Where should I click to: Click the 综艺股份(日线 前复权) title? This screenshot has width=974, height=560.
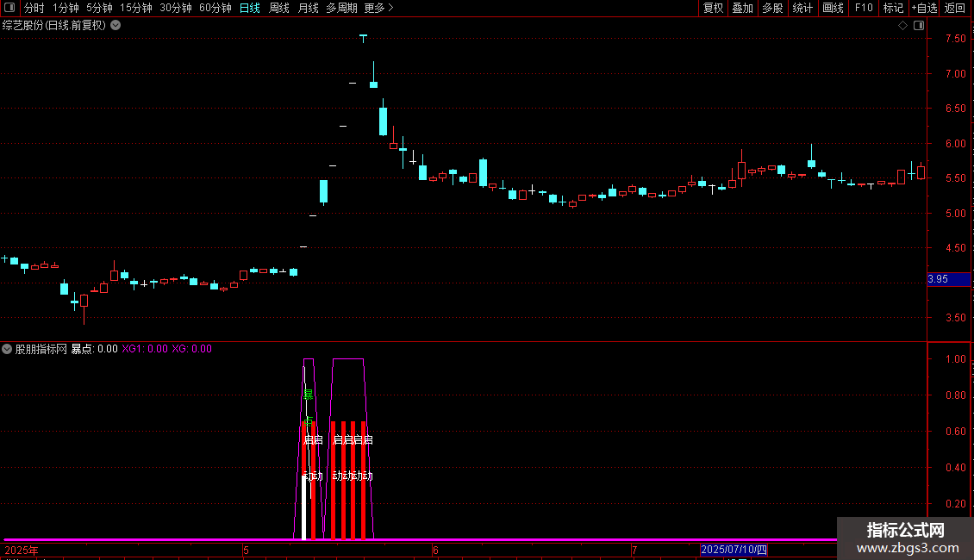click(x=54, y=26)
